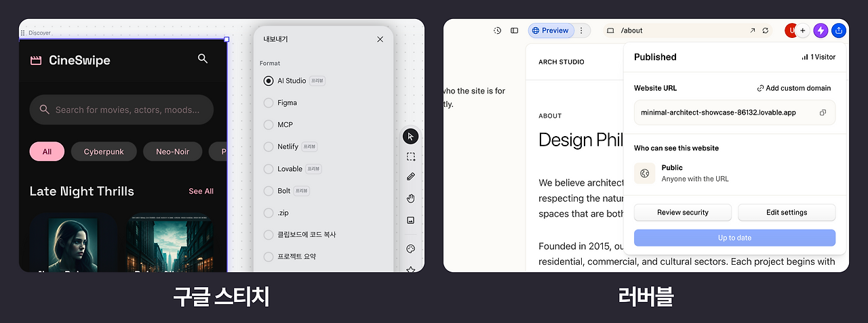Refresh the preview with reload icon
868x323 pixels.
pos(766,30)
